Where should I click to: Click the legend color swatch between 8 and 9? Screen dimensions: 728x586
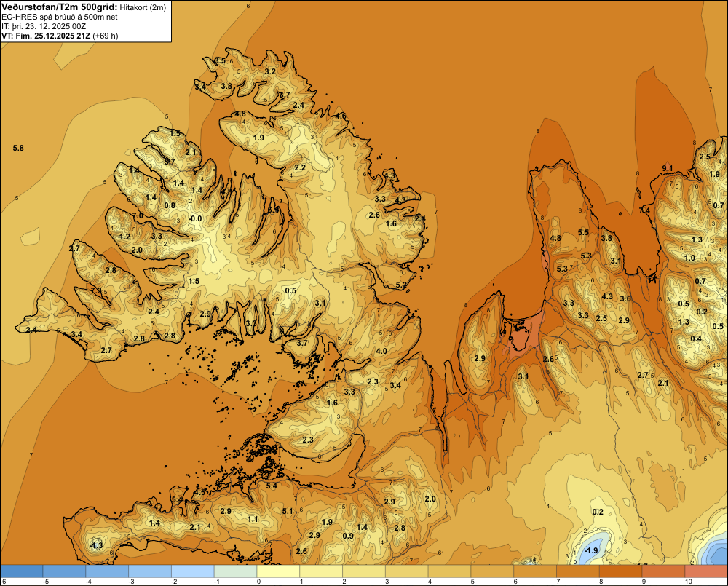(621, 571)
